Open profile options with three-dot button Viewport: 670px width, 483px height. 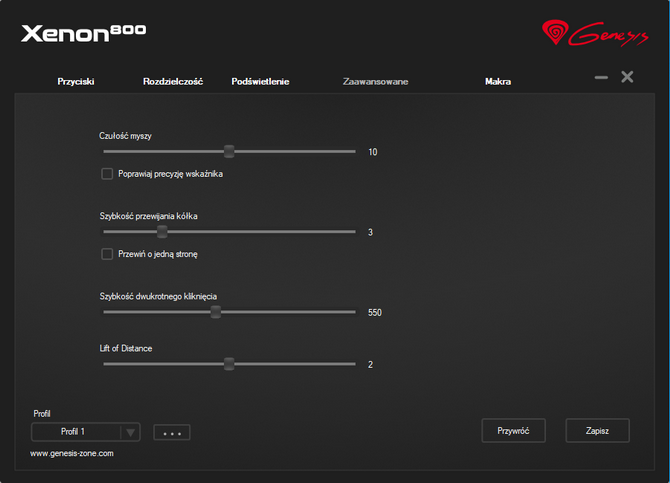coord(172,433)
